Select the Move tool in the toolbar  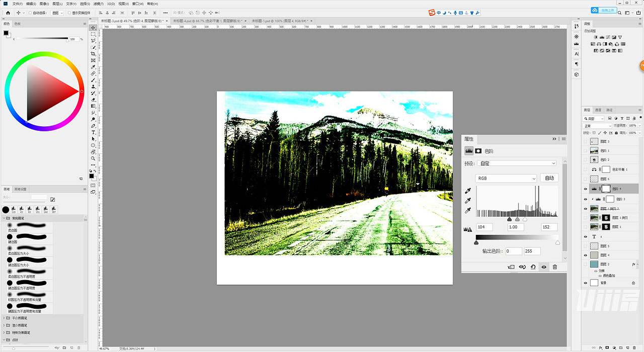coord(93,28)
